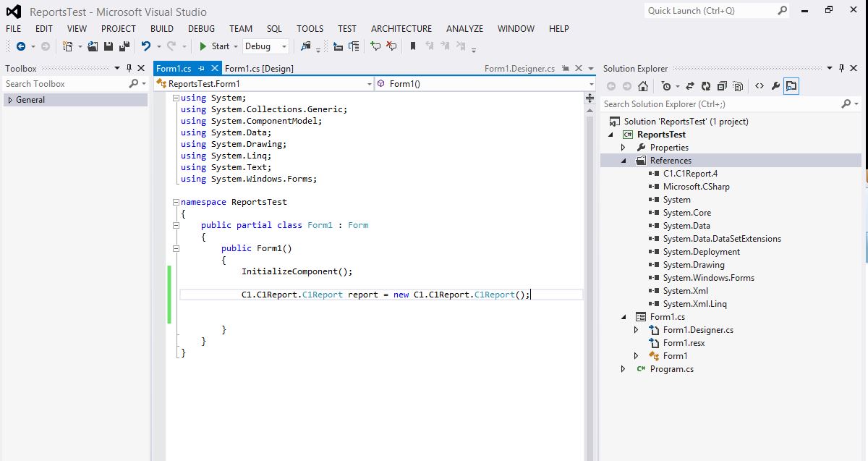The image size is (868, 461).
Task: Click the Properties wrench icon in Solution Explorer
Action: [775, 86]
